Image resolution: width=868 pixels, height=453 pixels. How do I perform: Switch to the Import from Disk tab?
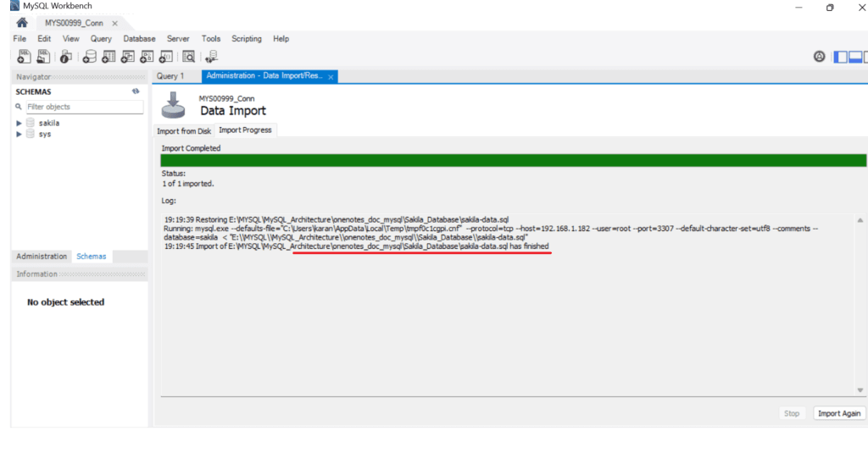tap(184, 131)
